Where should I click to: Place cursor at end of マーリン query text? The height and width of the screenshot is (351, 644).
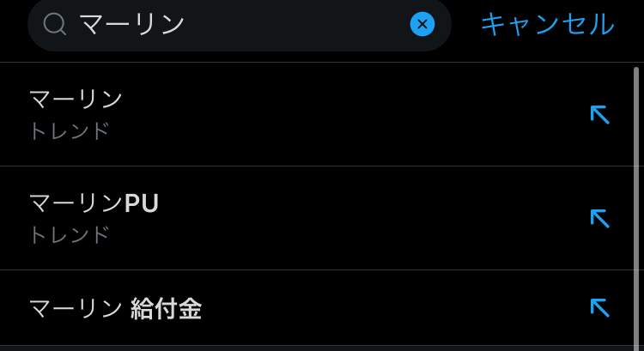click(x=186, y=24)
